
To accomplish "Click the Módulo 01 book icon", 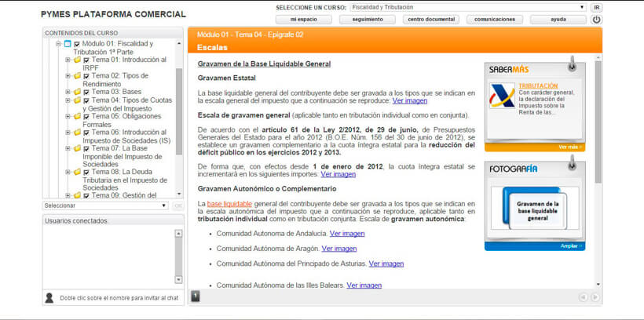I will tap(68, 44).
